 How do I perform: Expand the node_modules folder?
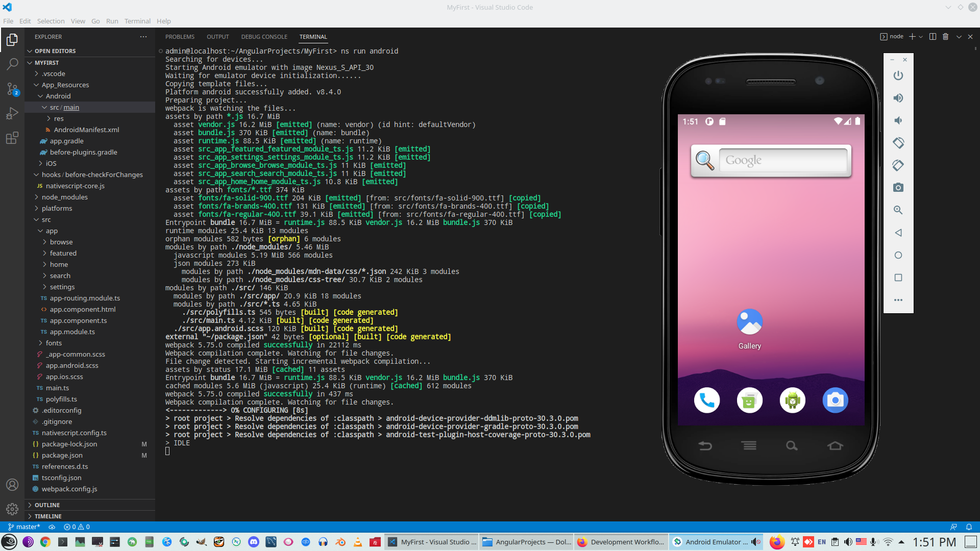[x=64, y=197]
